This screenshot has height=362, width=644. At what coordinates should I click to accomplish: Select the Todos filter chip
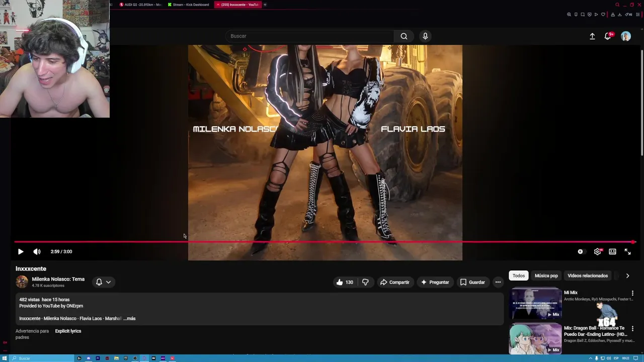pos(519,276)
